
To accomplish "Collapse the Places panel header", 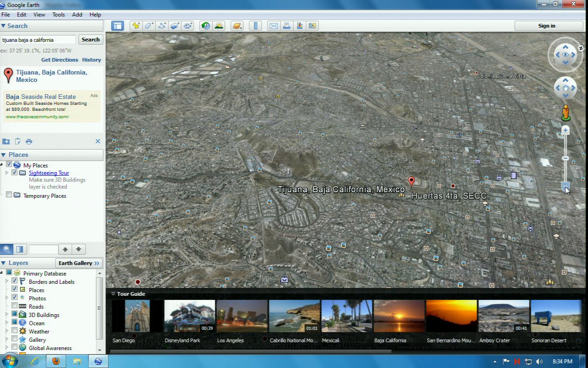I will point(4,155).
